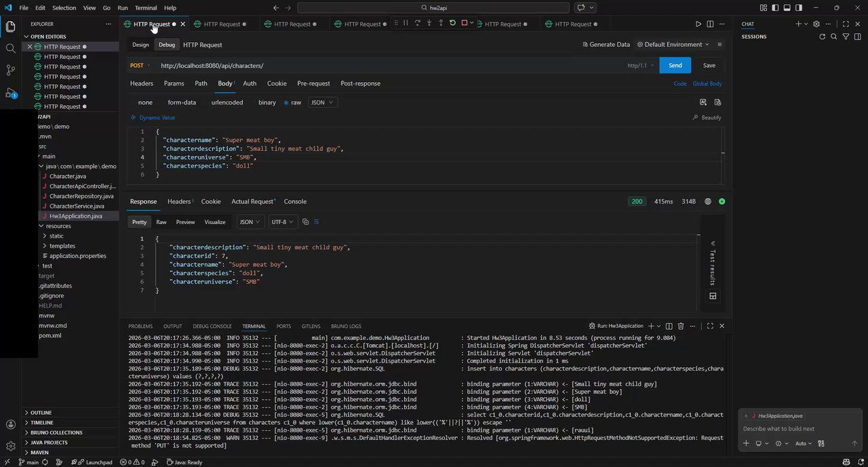Switch to the Pre-request tab
This screenshot has height=467, width=868.
tap(313, 83)
